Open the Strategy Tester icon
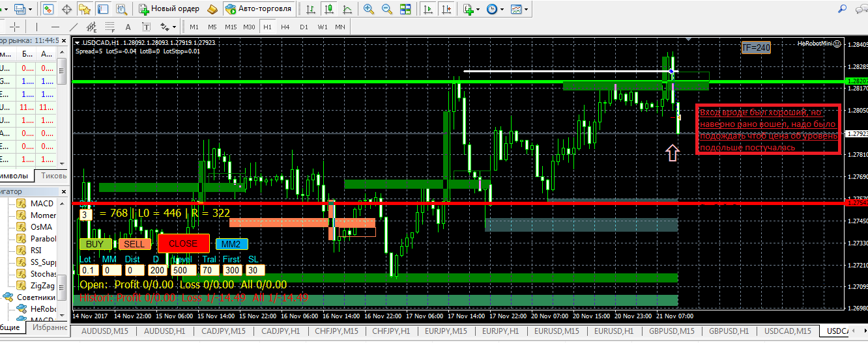This screenshot has width=868, height=343. coord(121,9)
